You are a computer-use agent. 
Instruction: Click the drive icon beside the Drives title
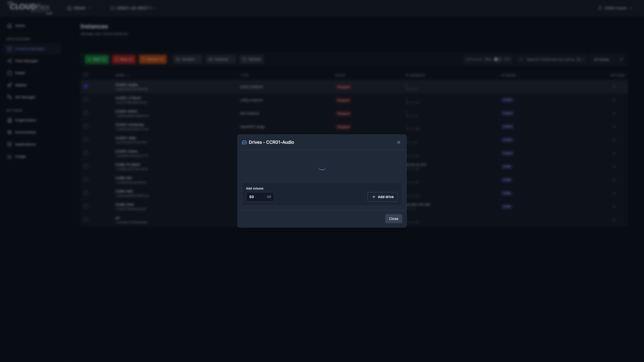244,142
